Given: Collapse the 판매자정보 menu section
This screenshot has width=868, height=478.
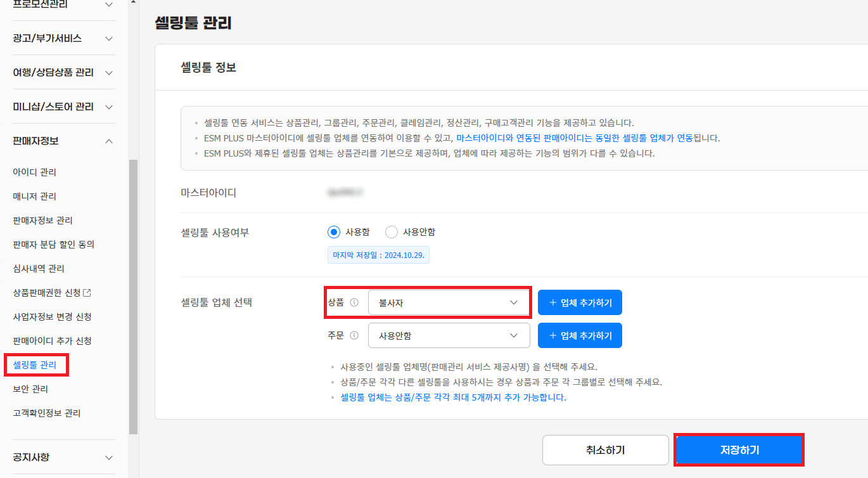Looking at the screenshot, I should tap(109, 141).
